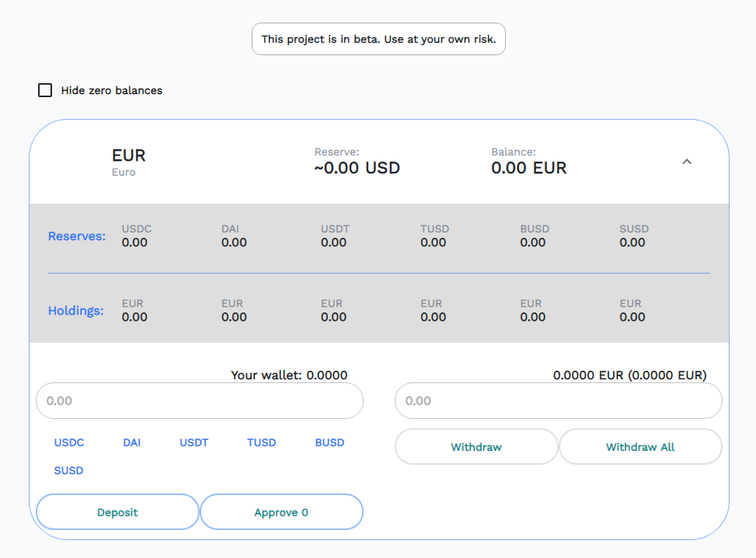Click the Withdraw button

(x=476, y=447)
